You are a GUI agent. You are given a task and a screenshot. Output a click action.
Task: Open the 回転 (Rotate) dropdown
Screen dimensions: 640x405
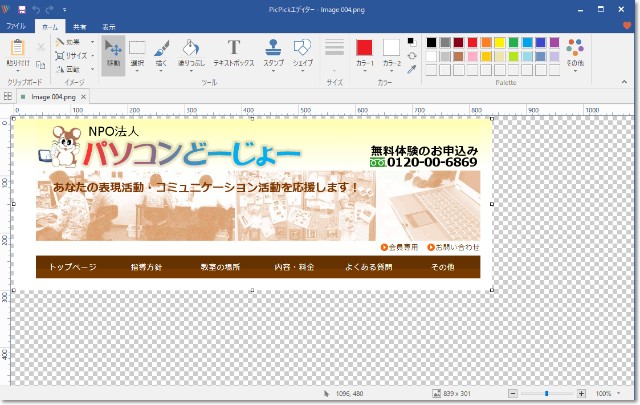75,69
